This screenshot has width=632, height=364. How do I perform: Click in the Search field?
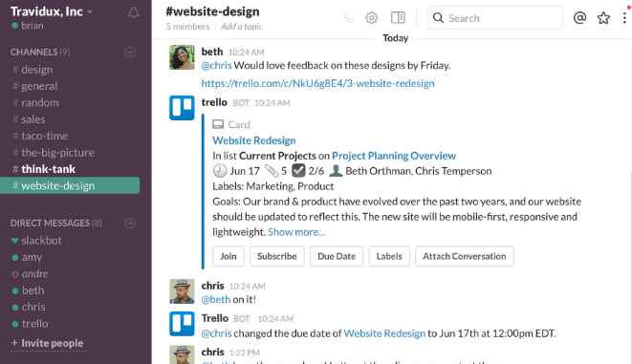[495, 18]
